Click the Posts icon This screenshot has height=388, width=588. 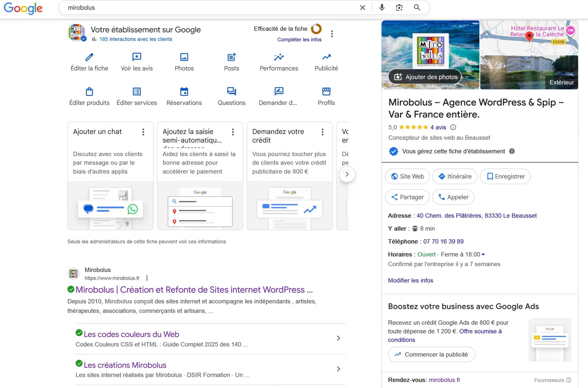pos(232,57)
